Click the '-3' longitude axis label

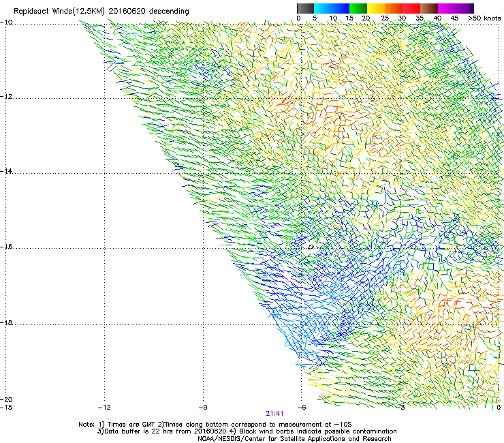click(x=400, y=408)
